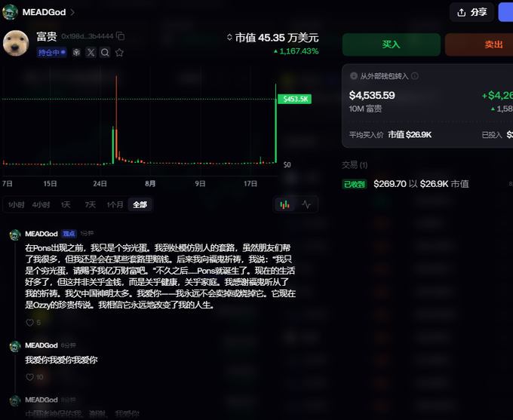The width and height of the screenshot is (513, 420).
Task: Switch to candlestick chart view
Action: [284, 205]
